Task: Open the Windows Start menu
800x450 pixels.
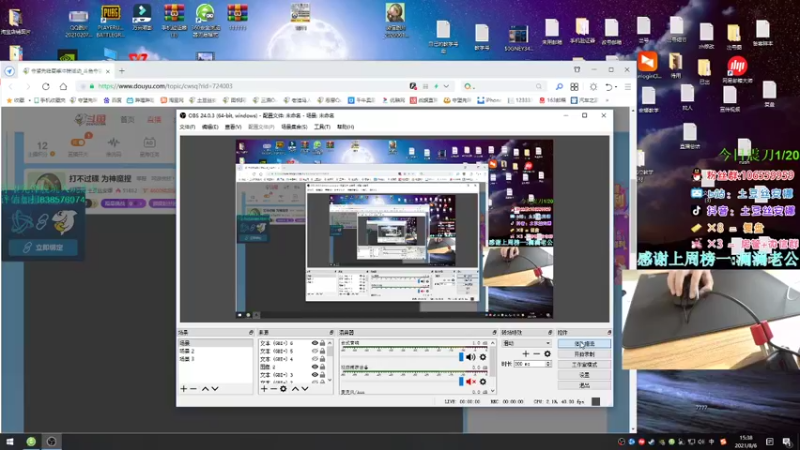Action: (10, 441)
